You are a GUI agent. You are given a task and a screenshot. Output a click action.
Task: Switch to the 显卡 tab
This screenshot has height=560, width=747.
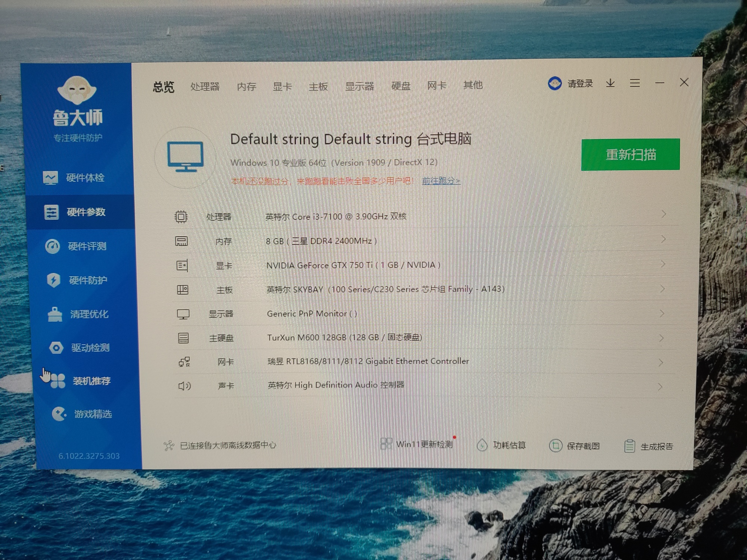tap(282, 86)
